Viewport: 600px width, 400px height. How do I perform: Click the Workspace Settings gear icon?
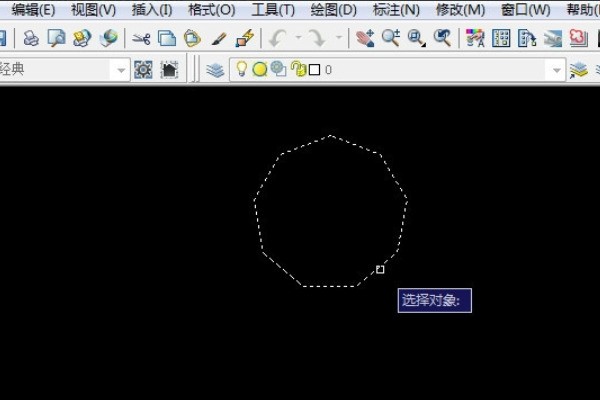[x=143, y=70]
